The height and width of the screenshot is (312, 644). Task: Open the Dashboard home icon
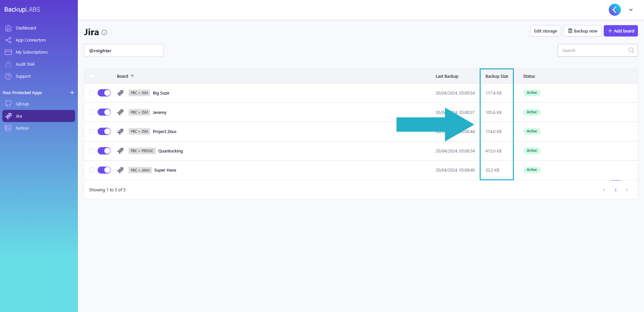click(x=8, y=28)
